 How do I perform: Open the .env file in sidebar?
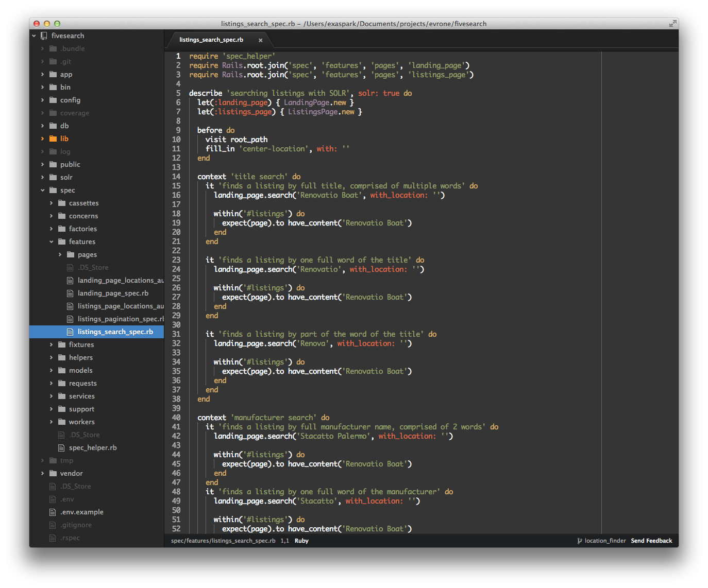[67, 499]
